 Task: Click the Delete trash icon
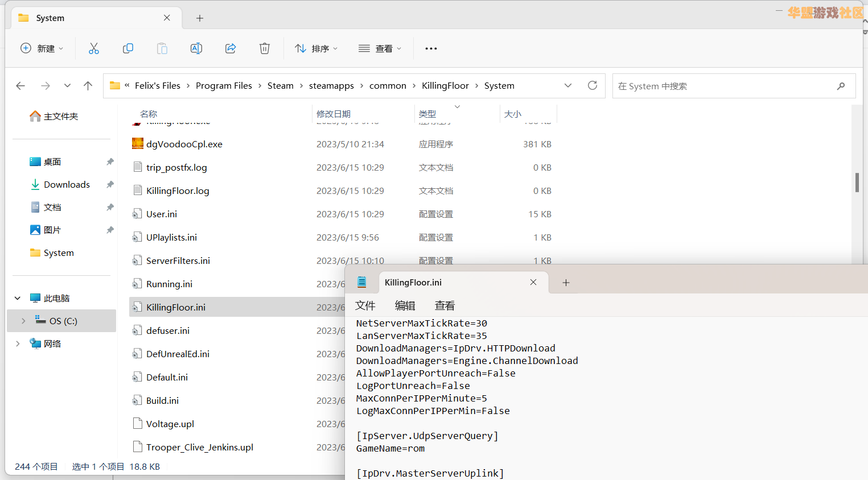click(265, 48)
